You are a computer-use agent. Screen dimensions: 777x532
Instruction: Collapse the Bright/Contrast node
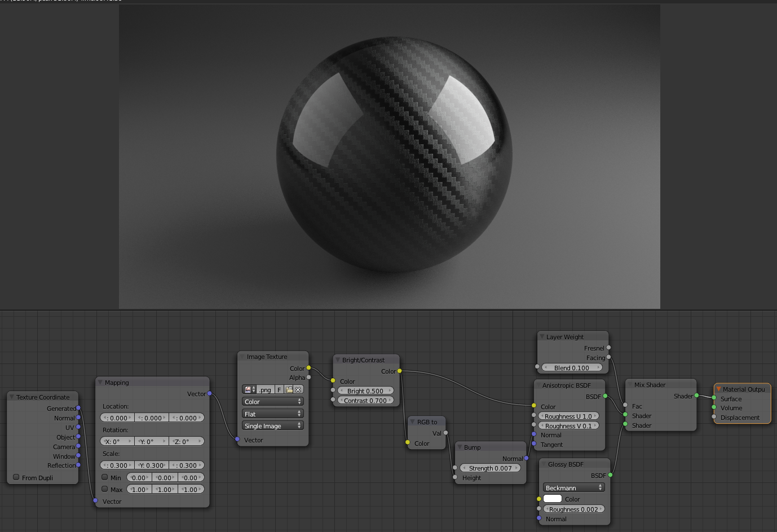[x=338, y=360]
